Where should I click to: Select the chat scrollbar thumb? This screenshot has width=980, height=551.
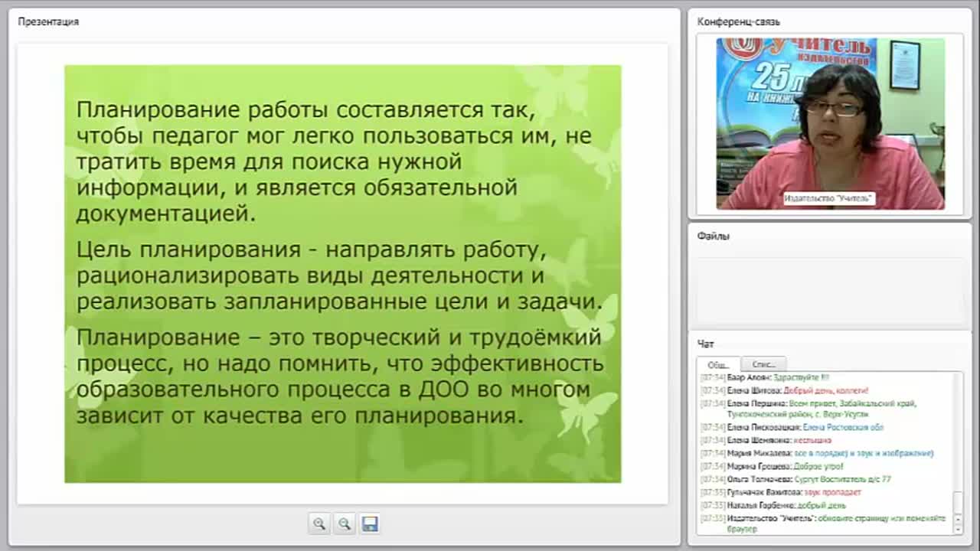click(957, 504)
